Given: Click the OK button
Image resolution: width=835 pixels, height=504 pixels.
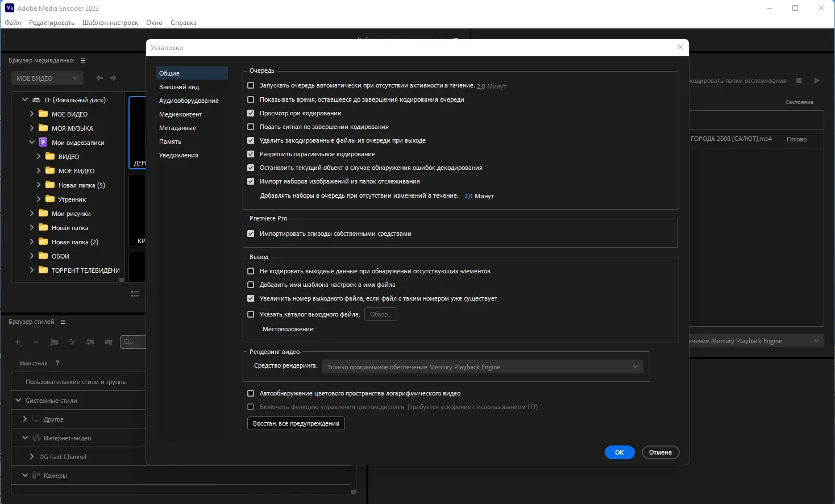Looking at the screenshot, I should (620, 452).
